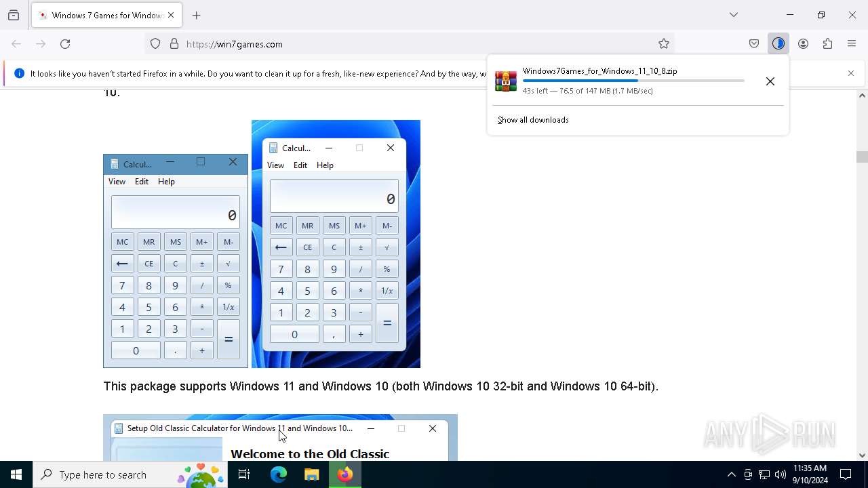The height and width of the screenshot is (488, 868).
Task: Click the Windows 10 support sentence text
Action: [x=381, y=386]
